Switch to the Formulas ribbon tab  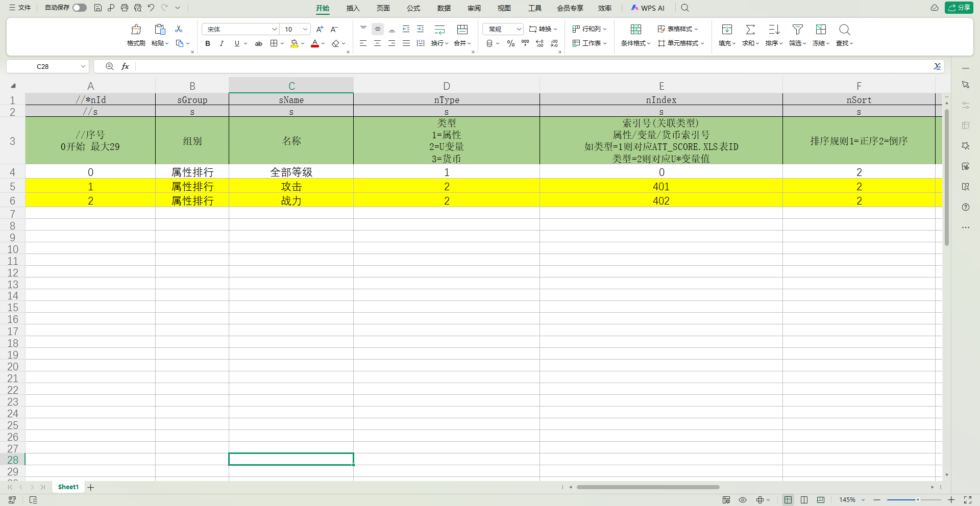tap(413, 8)
